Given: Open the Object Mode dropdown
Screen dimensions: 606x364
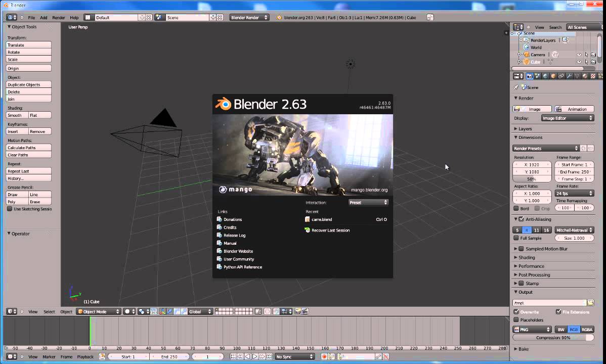Looking at the screenshot, I should 99,311.
